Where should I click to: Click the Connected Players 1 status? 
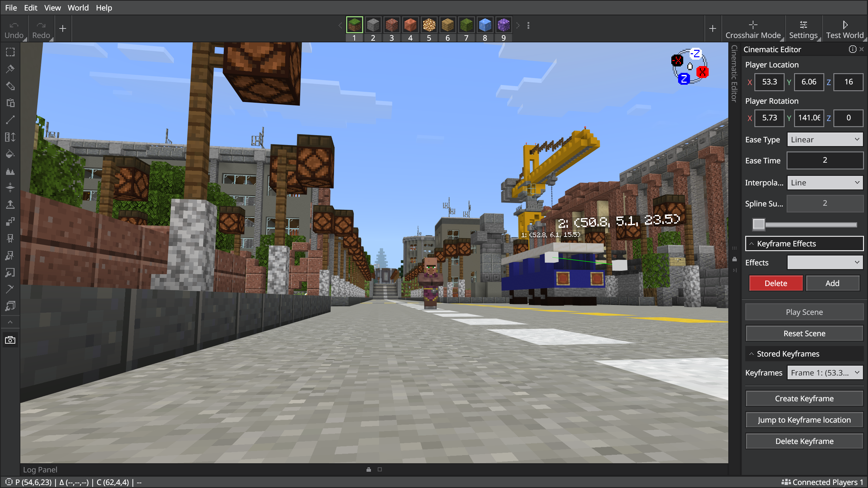822,482
